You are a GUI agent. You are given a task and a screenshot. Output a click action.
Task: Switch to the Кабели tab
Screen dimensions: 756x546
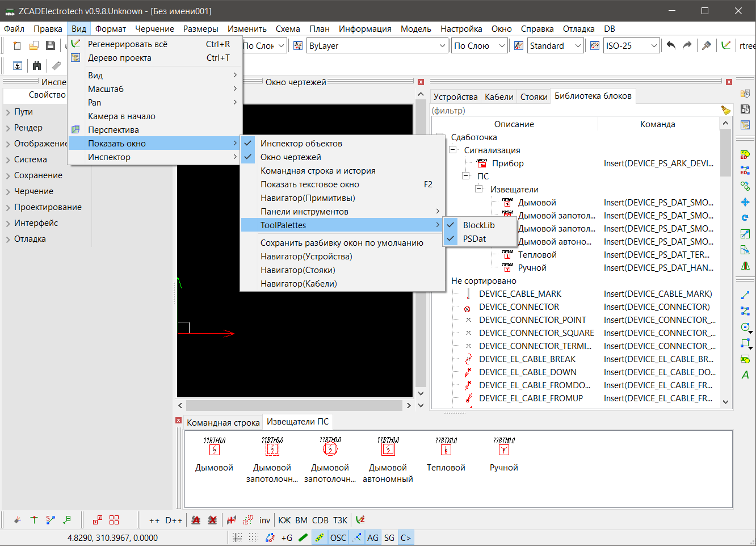(x=499, y=96)
